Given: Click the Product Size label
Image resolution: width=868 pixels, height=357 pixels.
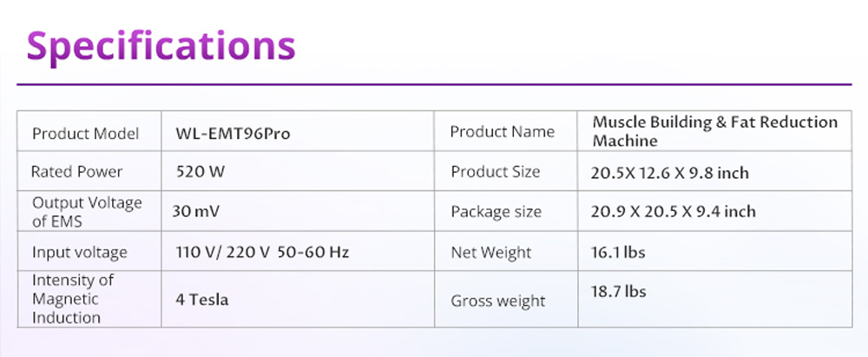Looking at the screenshot, I should pyautogui.click(x=495, y=172).
